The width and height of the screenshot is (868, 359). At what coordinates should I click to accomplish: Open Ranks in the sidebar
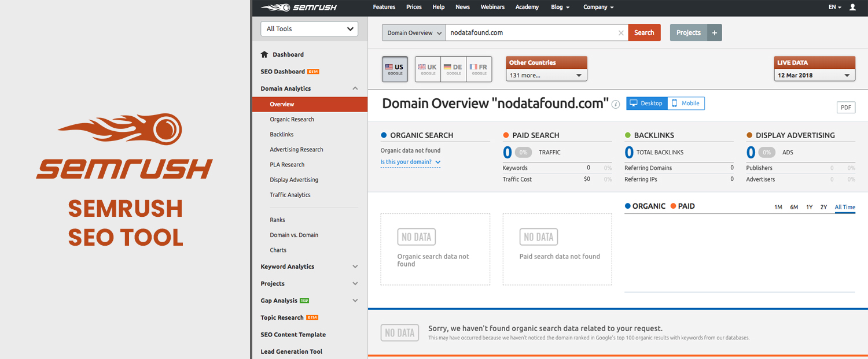coord(277,220)
